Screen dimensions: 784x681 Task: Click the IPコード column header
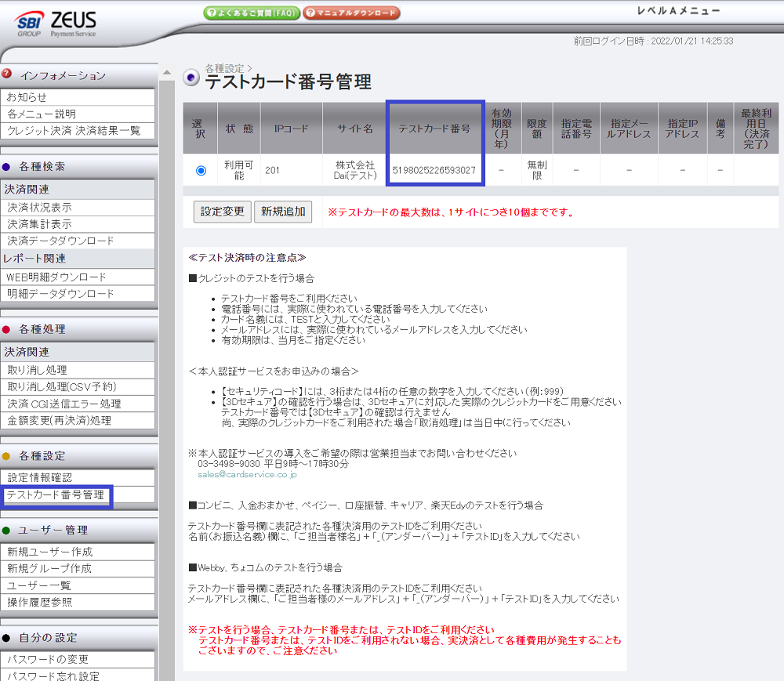tap(292, 129)
